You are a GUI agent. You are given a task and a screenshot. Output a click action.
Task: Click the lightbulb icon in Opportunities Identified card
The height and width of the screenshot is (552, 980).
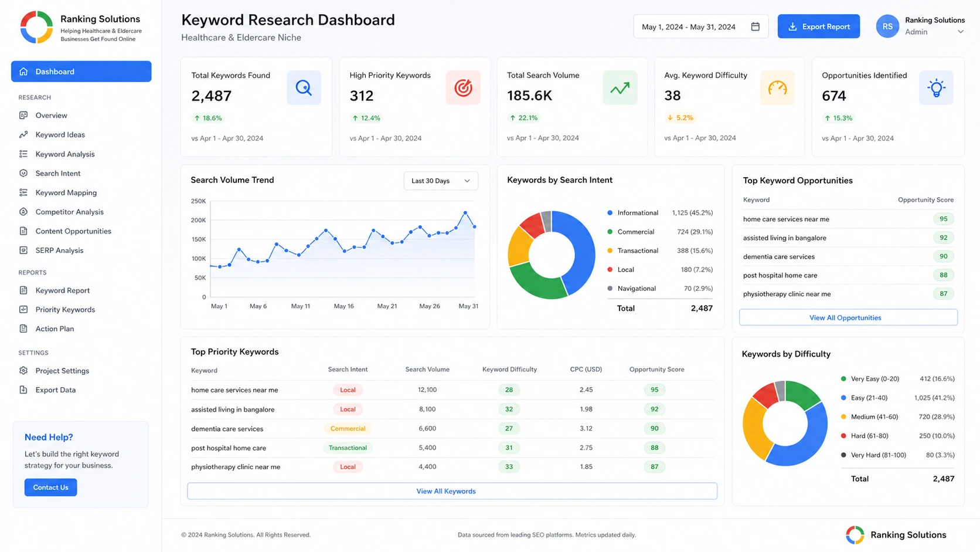(936, 88)
